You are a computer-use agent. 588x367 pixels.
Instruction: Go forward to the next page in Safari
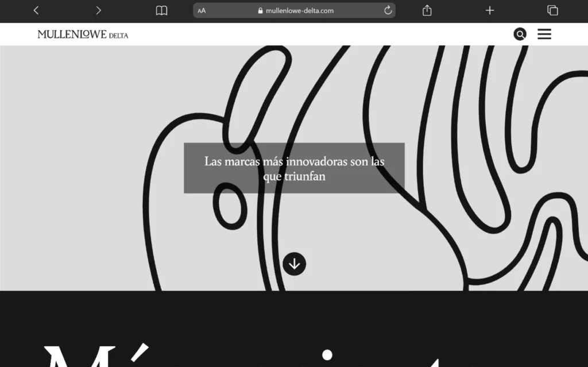[99, 10]
